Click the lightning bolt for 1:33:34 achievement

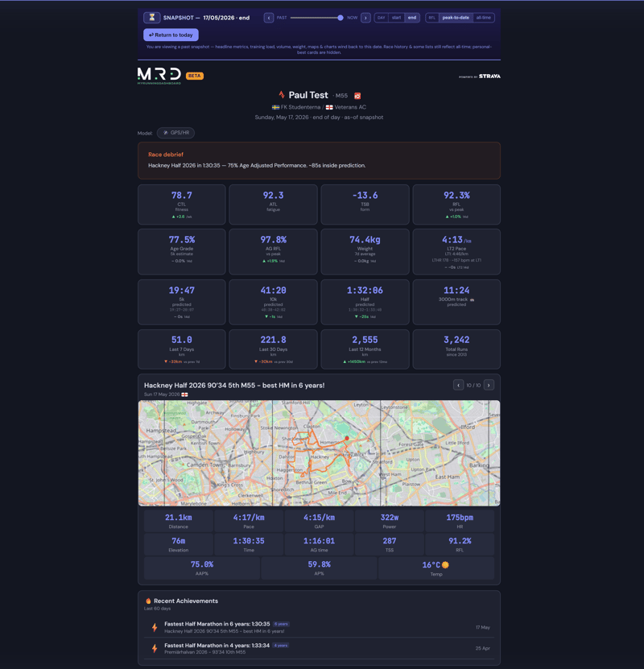[155, 649]
